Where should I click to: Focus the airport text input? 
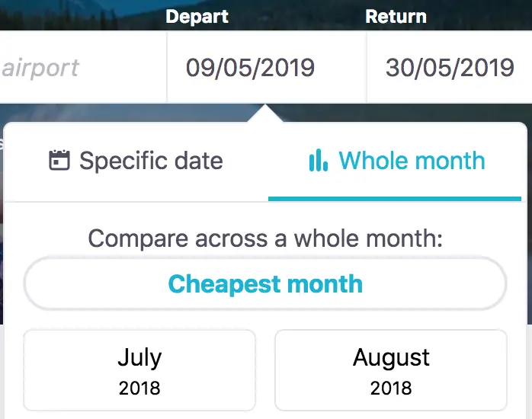click(83, 67)
